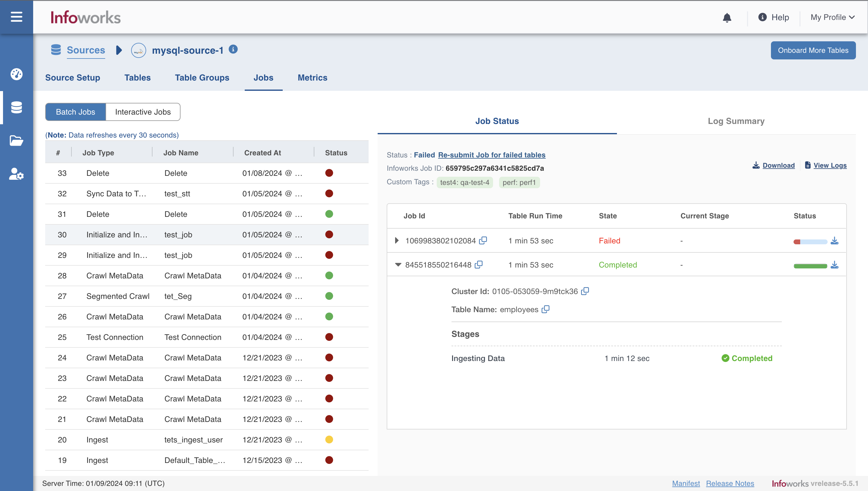The width and height of the screenshot is (868, 491).
Task: Switch to the Log Summary tab
Action: click(x=736, y=121)
